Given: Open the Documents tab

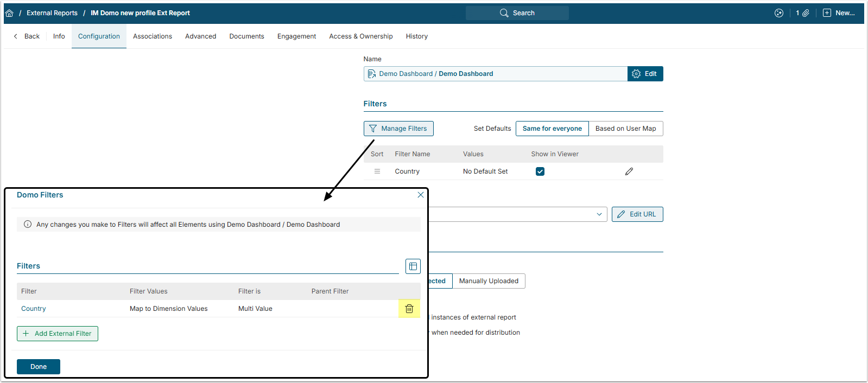Looking at the screenshot, I should point(247,36).
